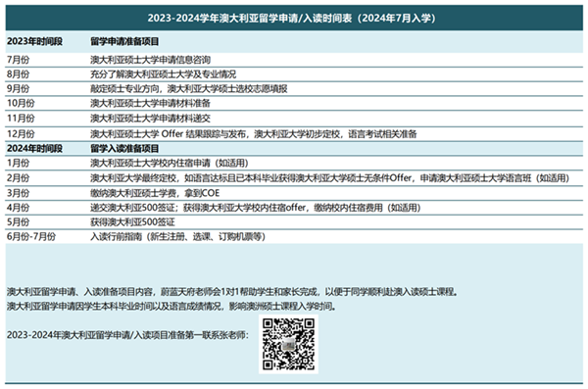588x389 pixels.
Task: Click the '5月份' row label
Action: [x=18, y=221]
